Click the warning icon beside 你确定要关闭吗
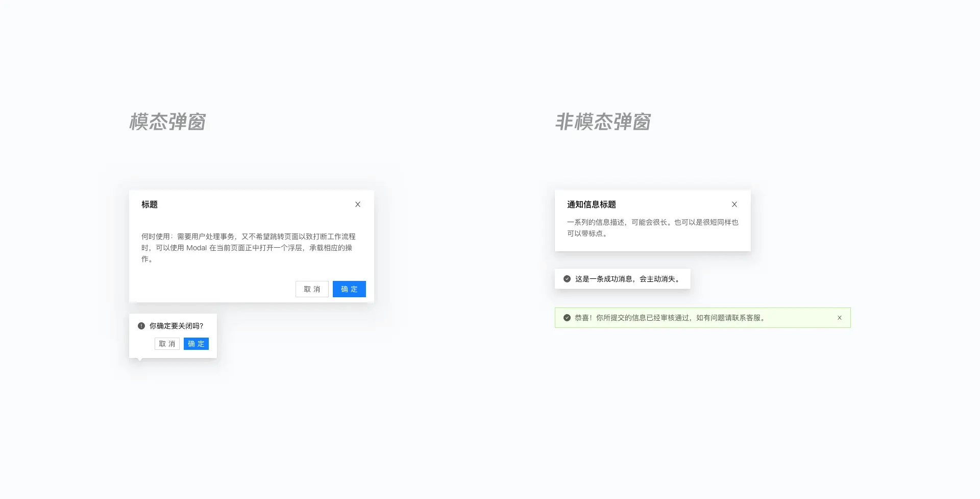The height and width of the screenshot is (499, 980). [x=141, y=326]
